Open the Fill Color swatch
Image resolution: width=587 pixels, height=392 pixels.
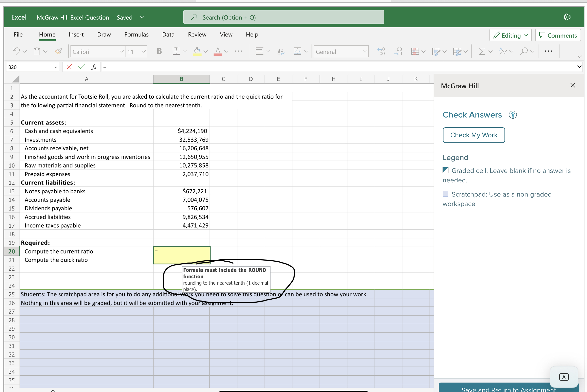coord(197,52)
